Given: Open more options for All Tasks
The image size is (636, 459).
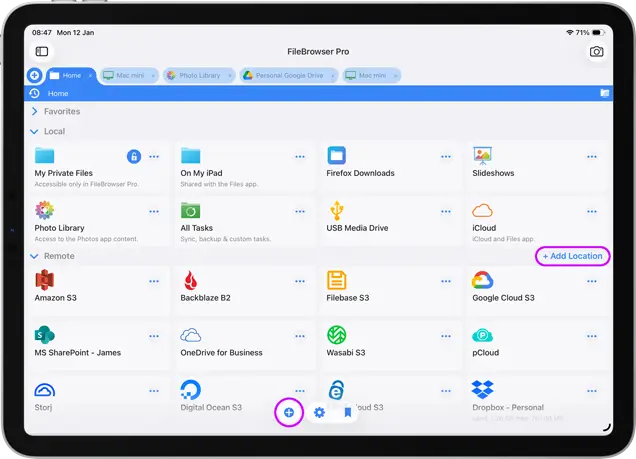Looking at the screenshot, I should point(300,211).
